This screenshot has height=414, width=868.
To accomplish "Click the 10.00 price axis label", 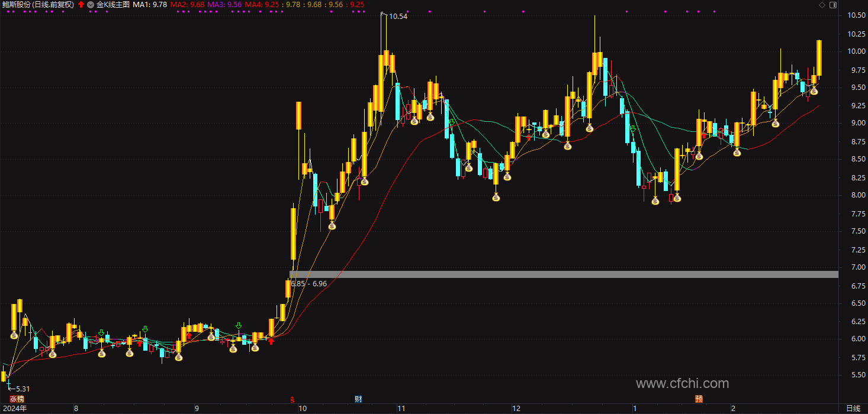I will (856, 51).
